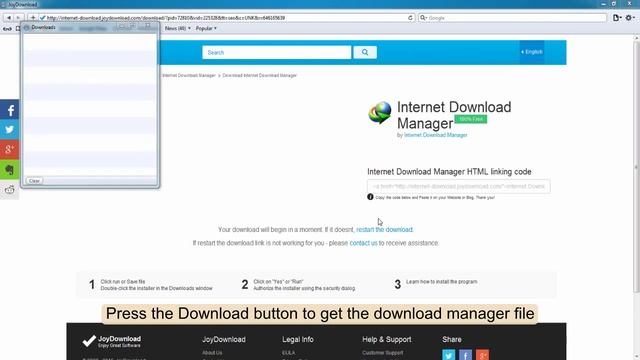Open the Internet Download Manager author link
The height and width of the screenshot is (360, 640).
436,135
